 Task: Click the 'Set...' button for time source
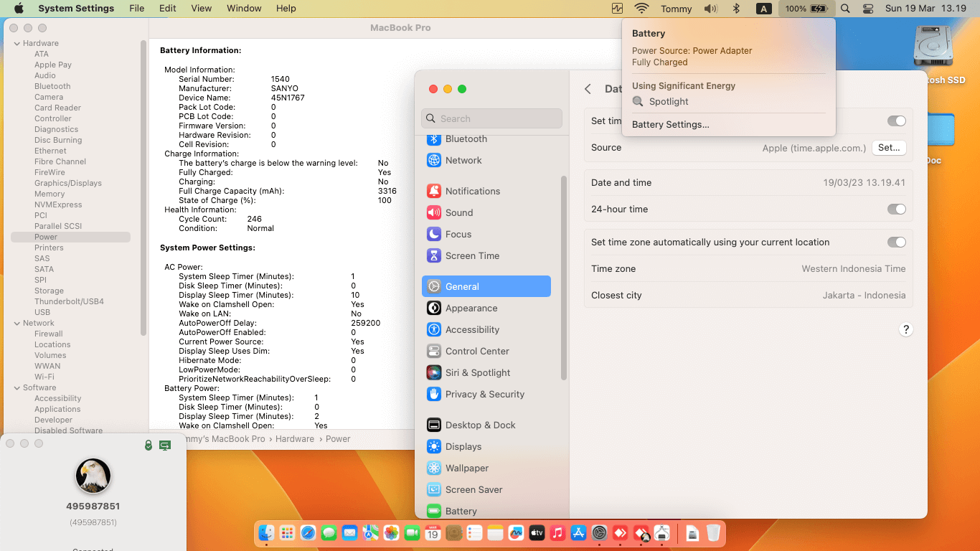[x=889, y=148]
